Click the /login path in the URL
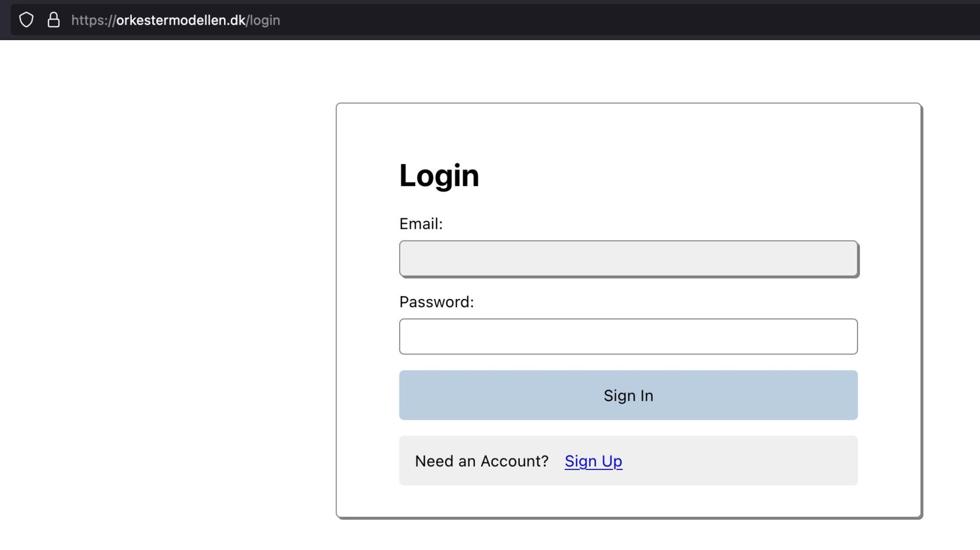The image size is (980, 550). 264,20
